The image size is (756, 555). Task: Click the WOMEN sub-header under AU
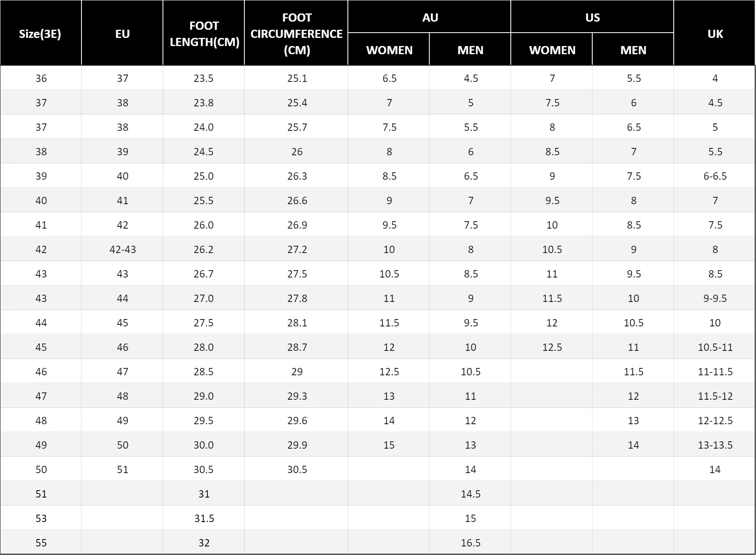[x=389, y=50]
